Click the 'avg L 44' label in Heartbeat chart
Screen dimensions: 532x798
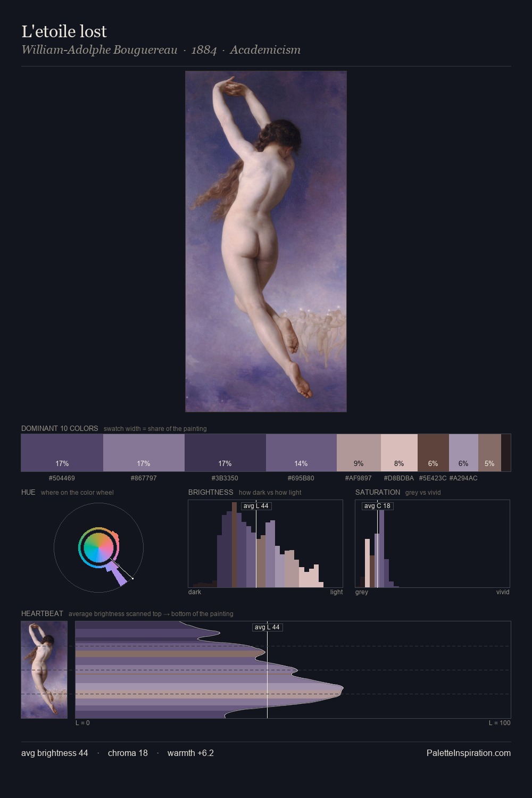coord(267,627)
